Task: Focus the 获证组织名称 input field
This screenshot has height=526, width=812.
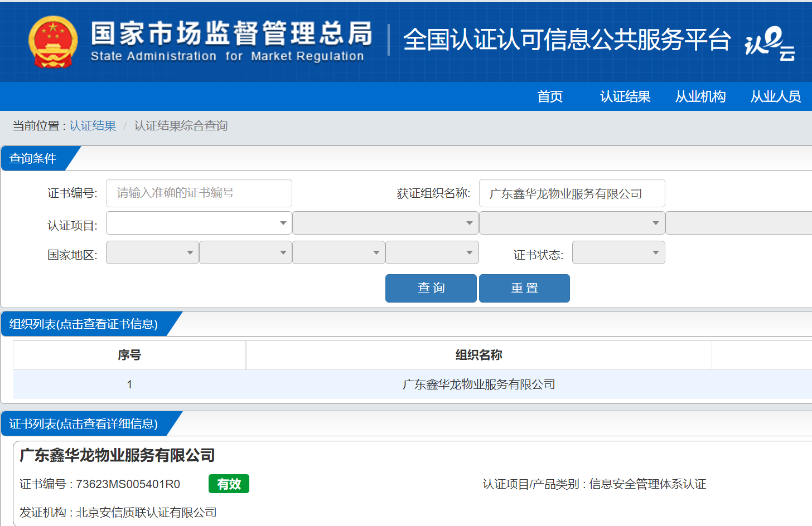Action: click(x=572, y=193)
